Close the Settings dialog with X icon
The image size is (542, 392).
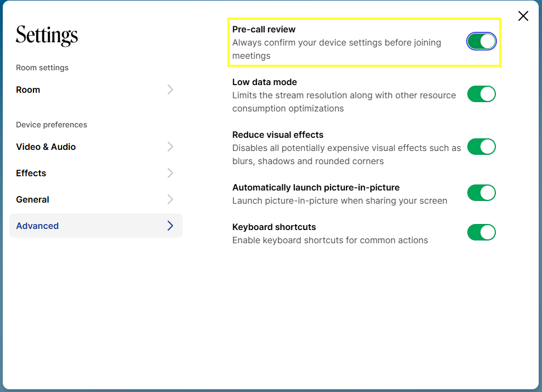(x=523, y=16)
